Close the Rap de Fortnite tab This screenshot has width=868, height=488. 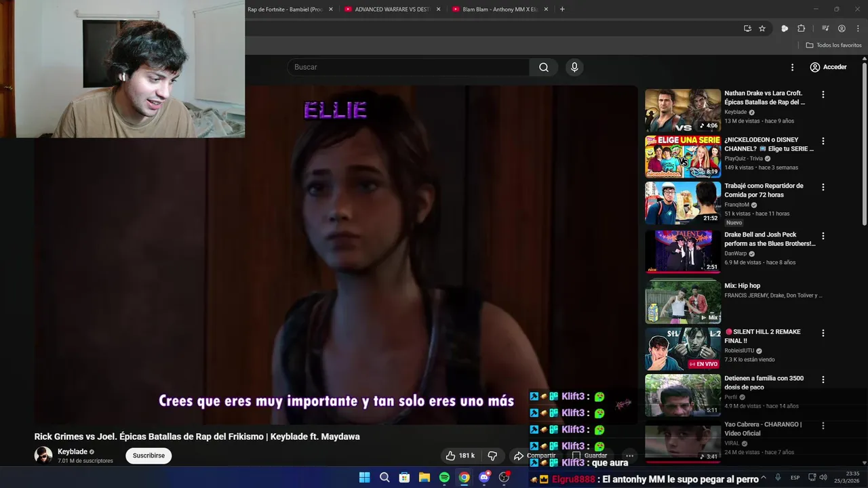[x=331, y=9]
